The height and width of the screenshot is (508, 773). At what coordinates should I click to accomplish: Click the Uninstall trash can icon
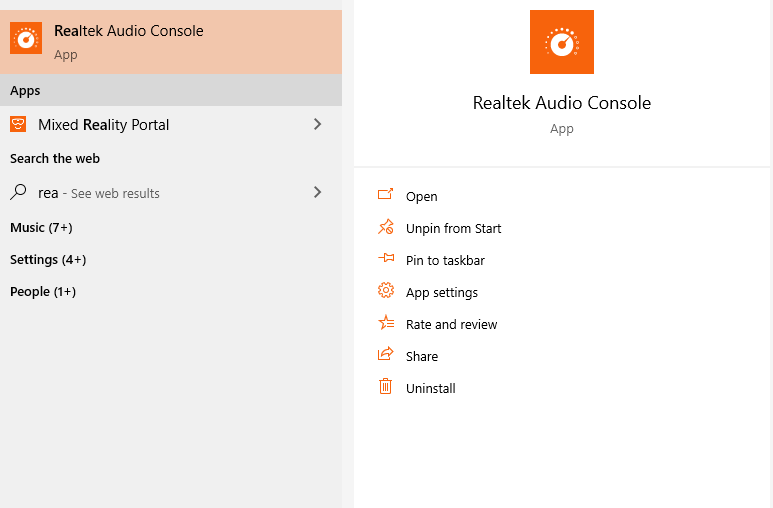click(386, 386)
